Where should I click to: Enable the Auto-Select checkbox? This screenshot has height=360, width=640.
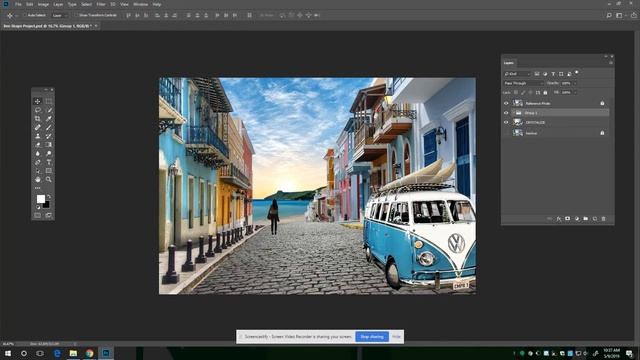click(x=24, y=16)
